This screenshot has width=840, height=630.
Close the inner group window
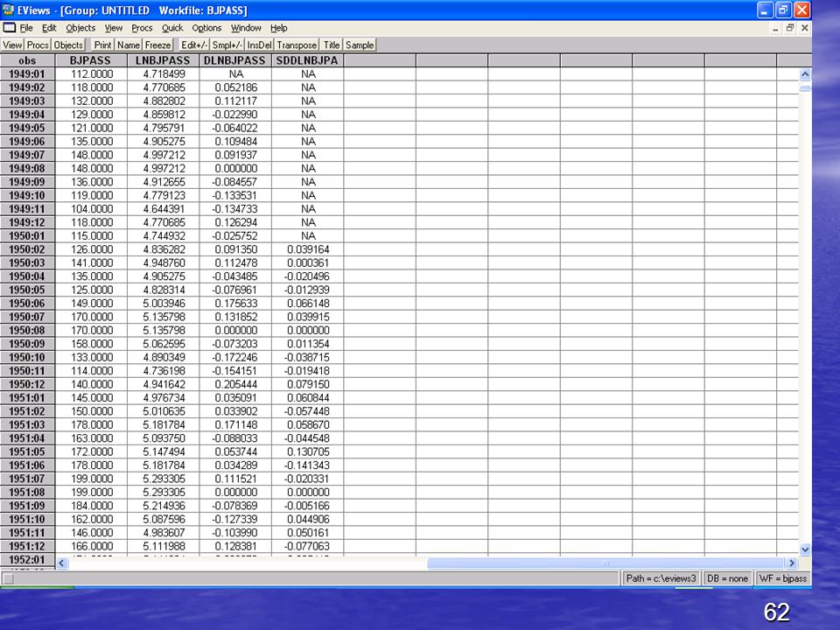[804, 28]
